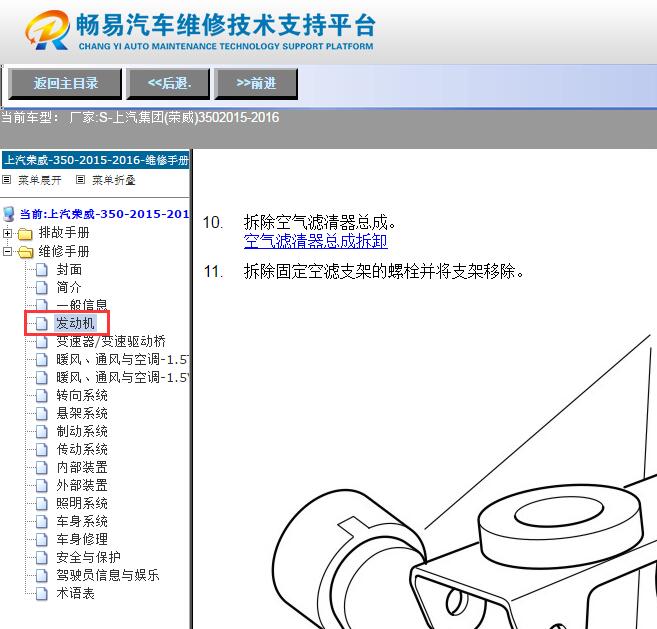Select root node 当前:上汽荣威-350-2015
This screenshot has width=657, height=629.
[x=104, y=214]
